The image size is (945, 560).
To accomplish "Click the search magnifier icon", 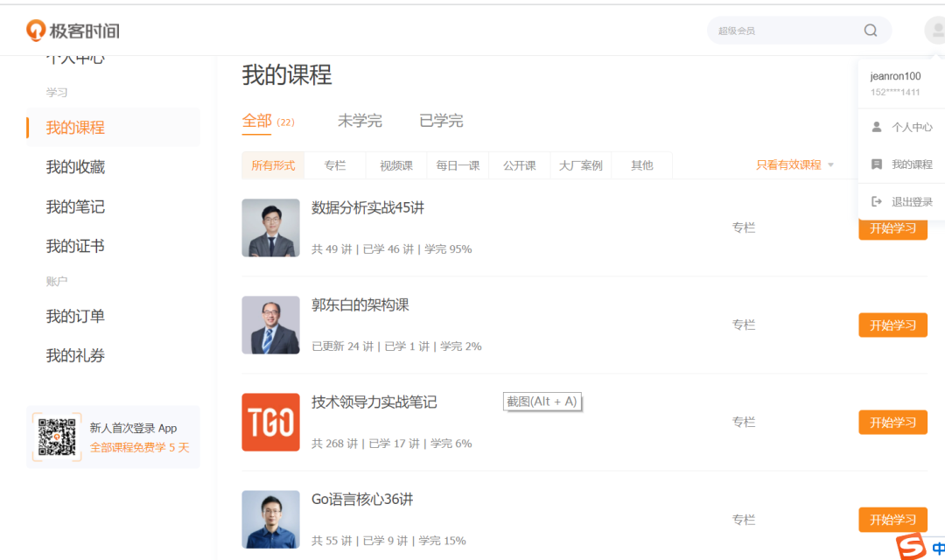I will coord(871,30).
